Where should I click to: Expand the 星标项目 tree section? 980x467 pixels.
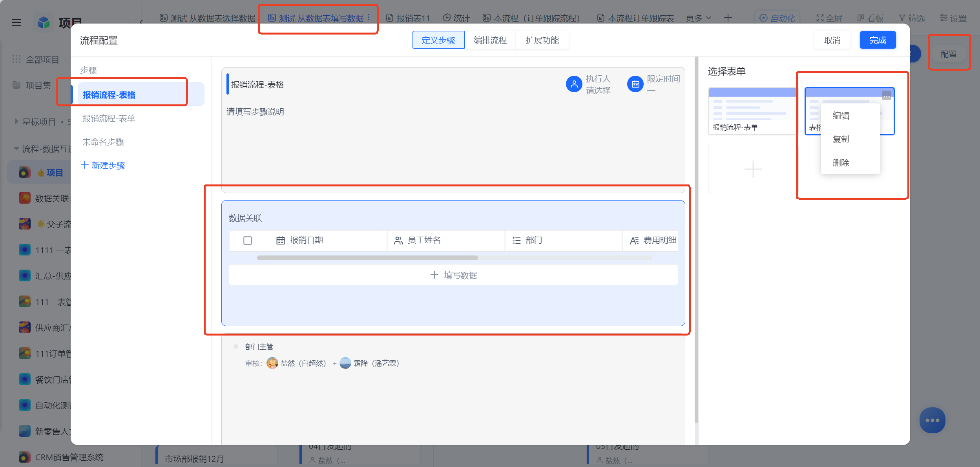coord(16,122)
